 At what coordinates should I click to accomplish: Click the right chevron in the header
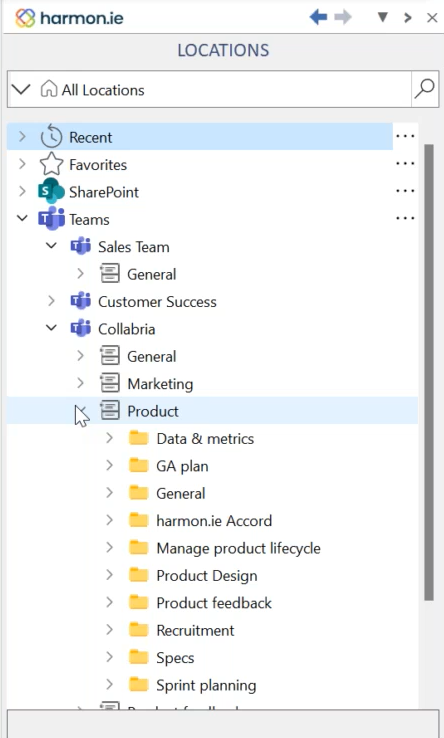408,18
